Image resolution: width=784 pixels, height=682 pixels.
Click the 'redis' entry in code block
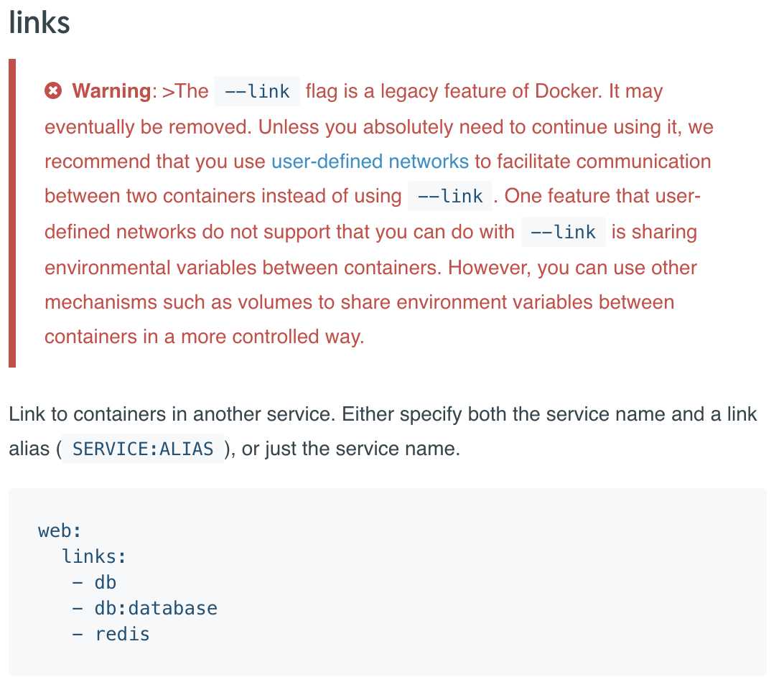pyautogui.click(x=123, y=635)
